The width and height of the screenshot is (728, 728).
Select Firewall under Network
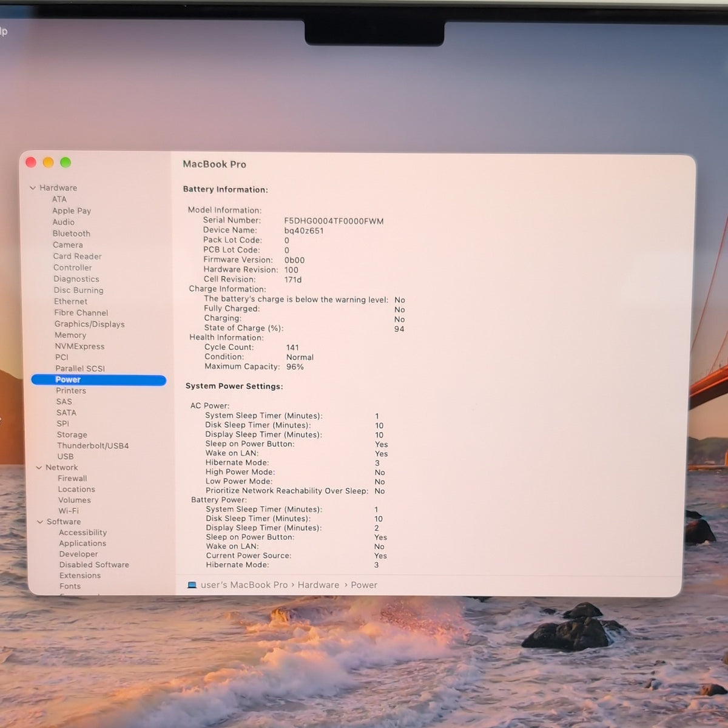(72, 479)
